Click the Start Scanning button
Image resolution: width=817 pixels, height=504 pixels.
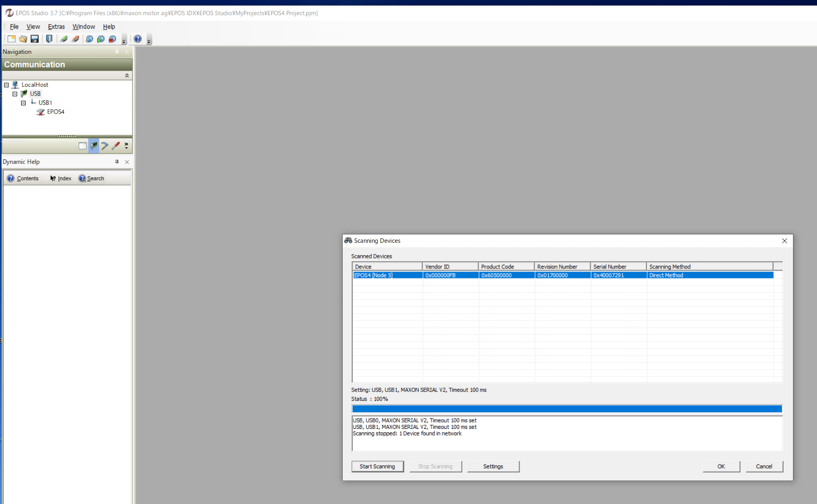tap(377, 466)
